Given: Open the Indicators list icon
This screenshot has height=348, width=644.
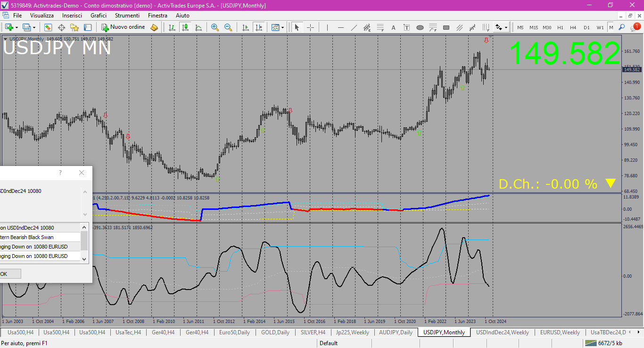Looking at the screenshot, I should [275, 27].
